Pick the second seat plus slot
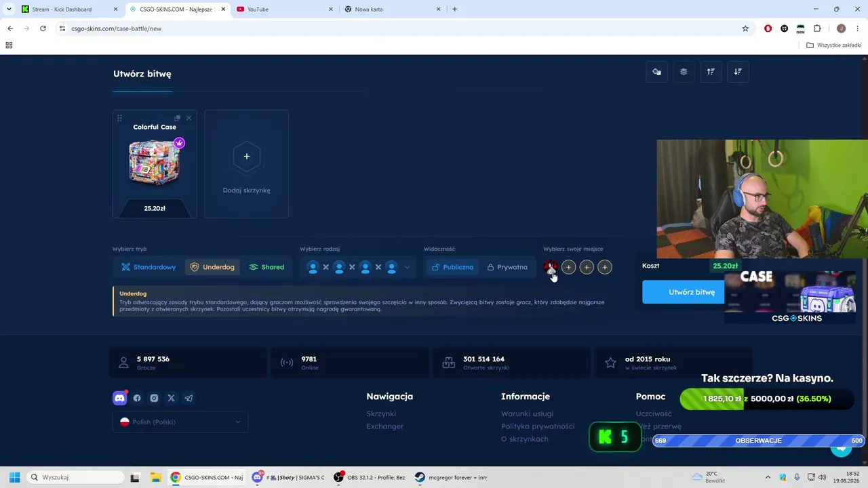Screen dimensions: 868x488 (568, 267)
